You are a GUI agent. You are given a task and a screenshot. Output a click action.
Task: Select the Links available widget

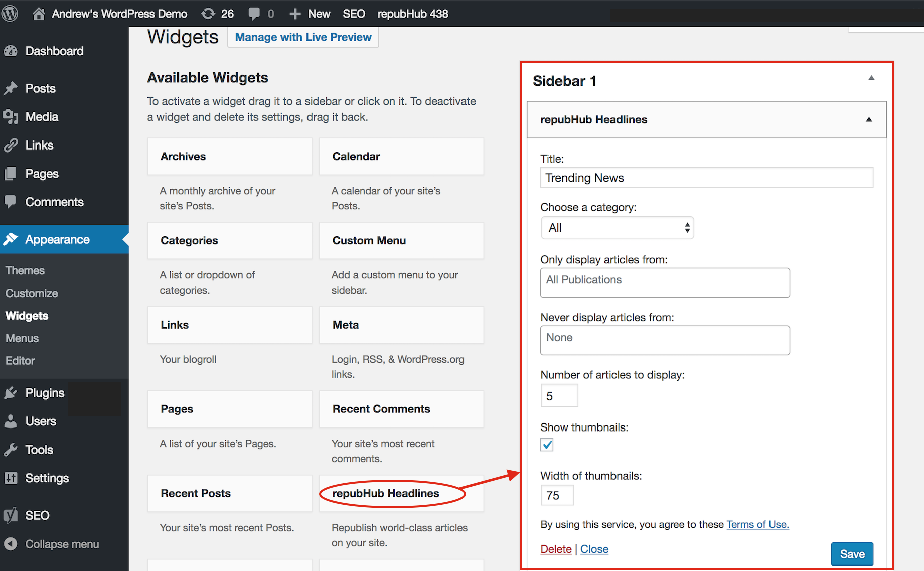(x=230, y=325)
